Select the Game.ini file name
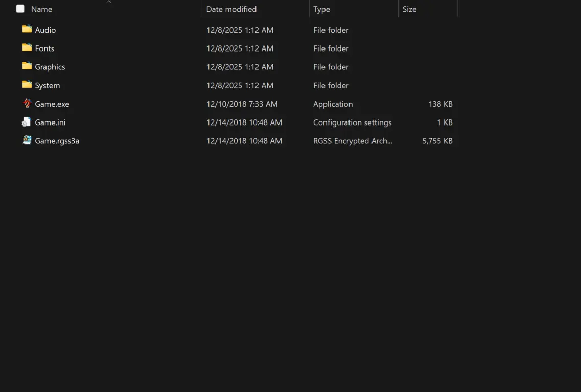 (x=49, y=122)
